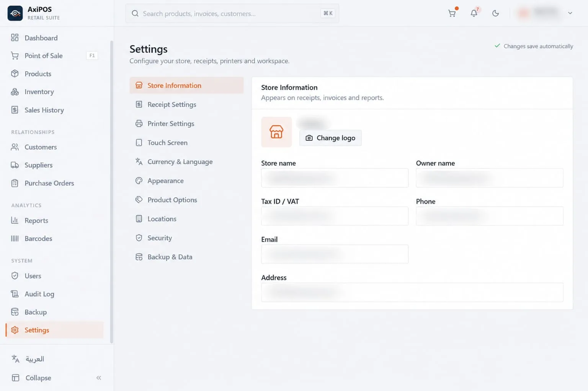
Task: Click the Collapse panel icon
Action: pyautogui.click(x=16, y=378)
